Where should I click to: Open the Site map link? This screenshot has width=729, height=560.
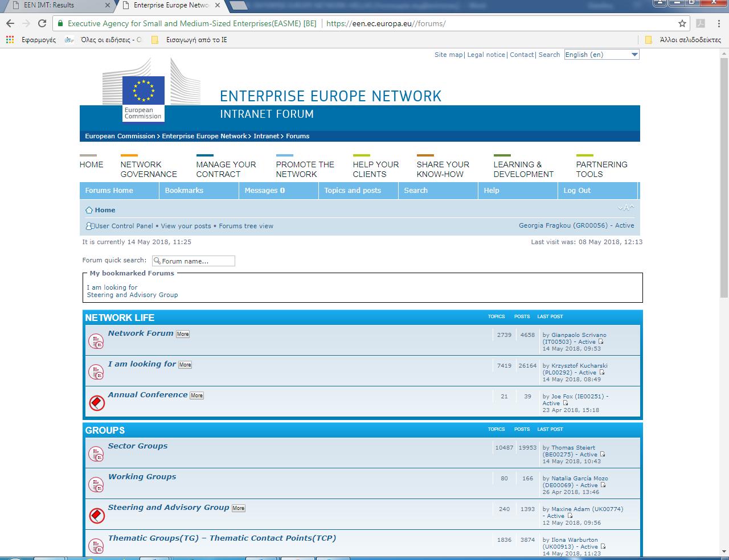449,55
